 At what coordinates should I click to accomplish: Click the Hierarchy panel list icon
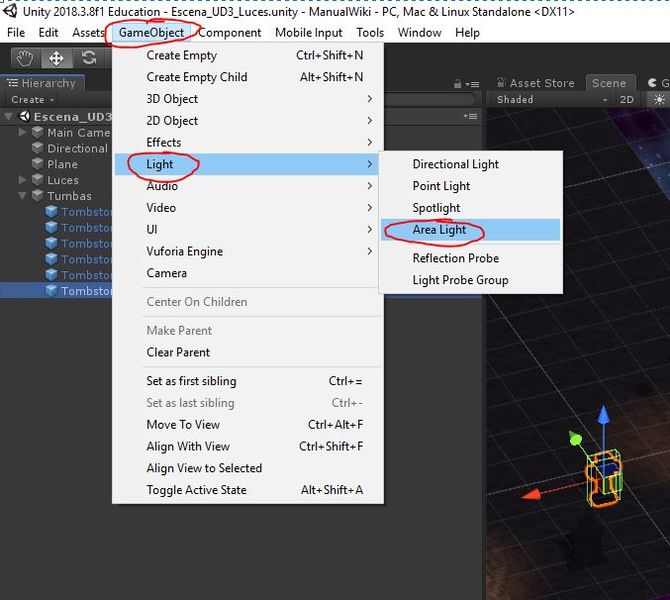13,82
